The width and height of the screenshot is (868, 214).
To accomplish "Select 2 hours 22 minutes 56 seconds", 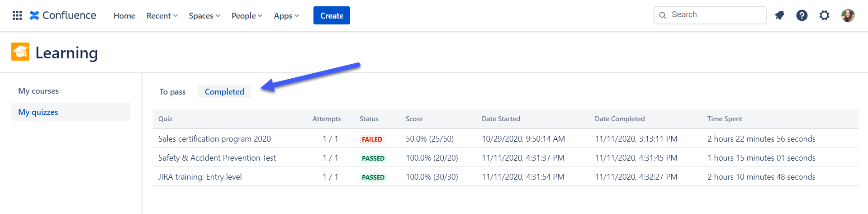I will point(761,139).
